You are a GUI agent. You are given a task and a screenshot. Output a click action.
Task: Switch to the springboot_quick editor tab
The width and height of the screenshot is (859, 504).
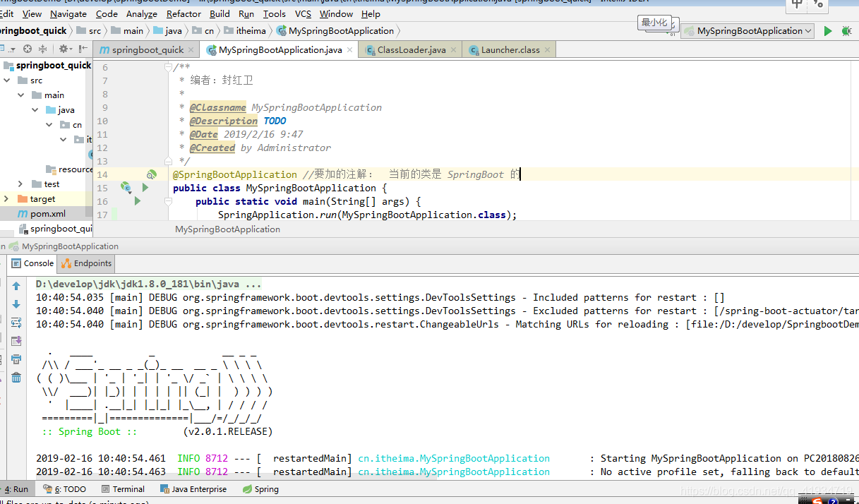[147, 50]
